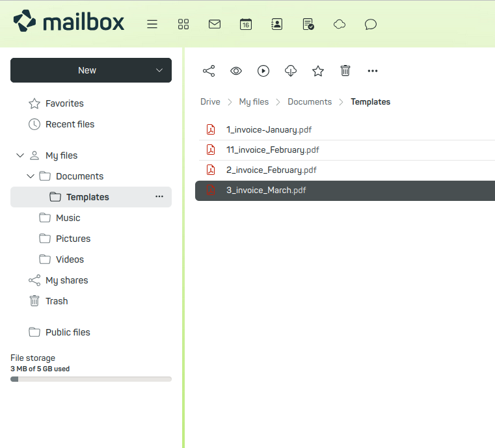This screenshot has height=448, width=495.
Task: Open the Address Book contacts icon
Action: point(277,24)
